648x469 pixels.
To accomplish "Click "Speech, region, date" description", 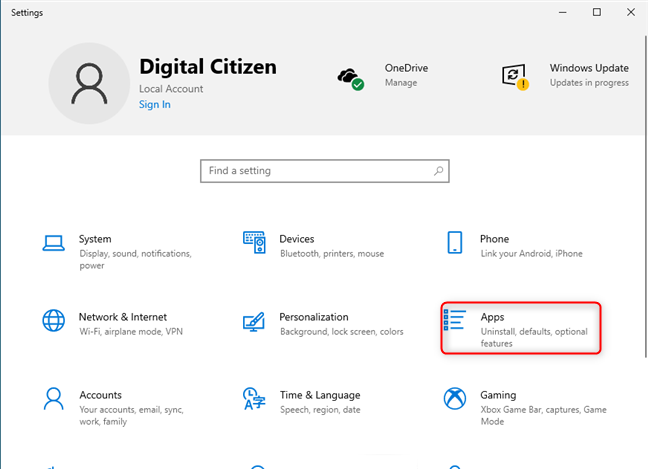I will point(320,409).
